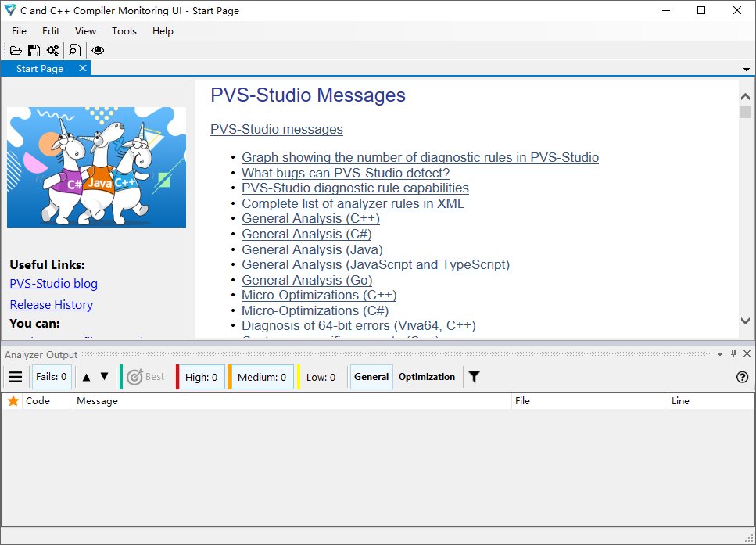Viewport: 756px width, 545px height.
Task: Open 'Micro-Optimizations (C#)' link
Action: tap(315, 310)
